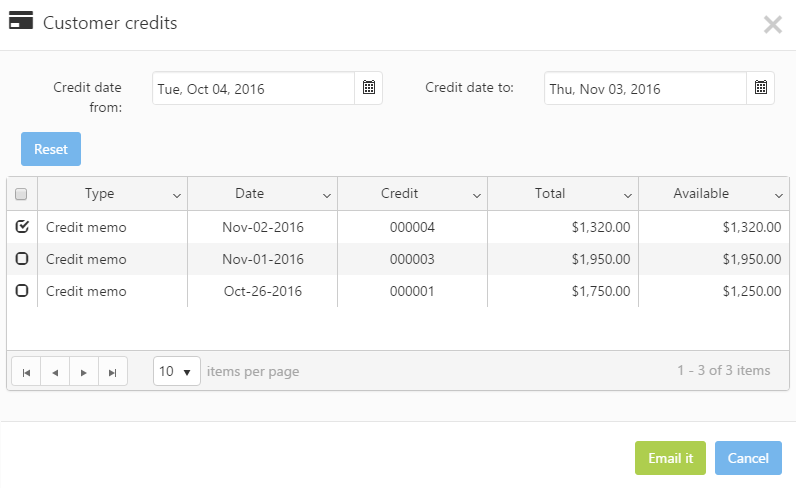Go to the next page of results
Image resolution: width=796 pixels, height=488 pixels.
[84, 372]
